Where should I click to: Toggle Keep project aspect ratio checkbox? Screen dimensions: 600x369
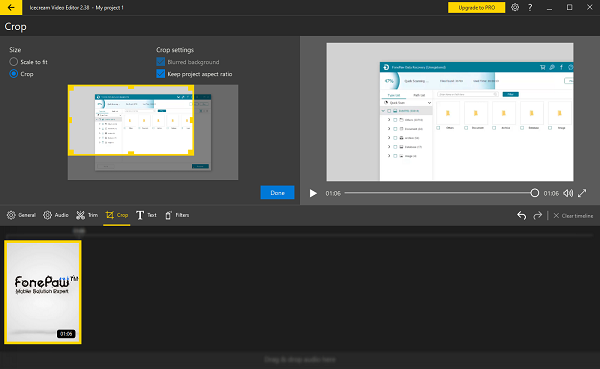161,73
